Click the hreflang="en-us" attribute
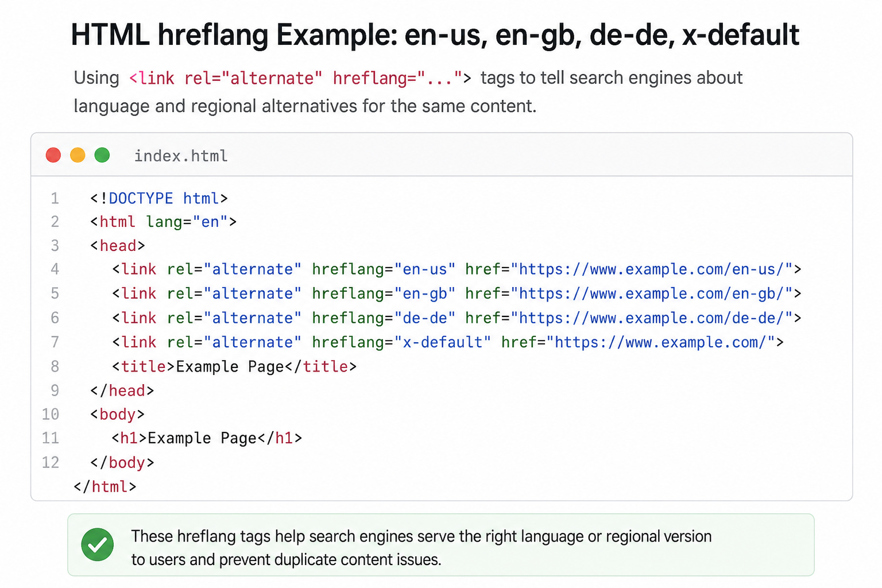The height and width of the screenshot is (588, 882). coord(384,269)
